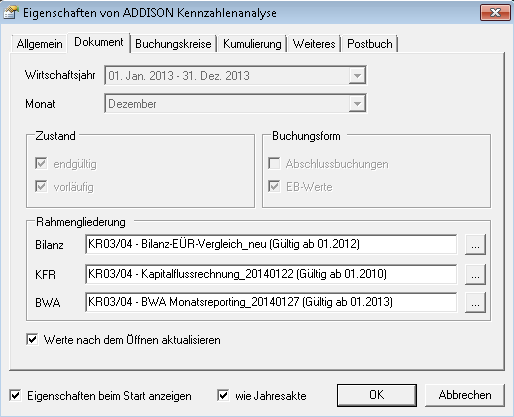Toggle the wie Jahresakte checkbox
Screen dimensions: 514x417
tap(223, 396)
